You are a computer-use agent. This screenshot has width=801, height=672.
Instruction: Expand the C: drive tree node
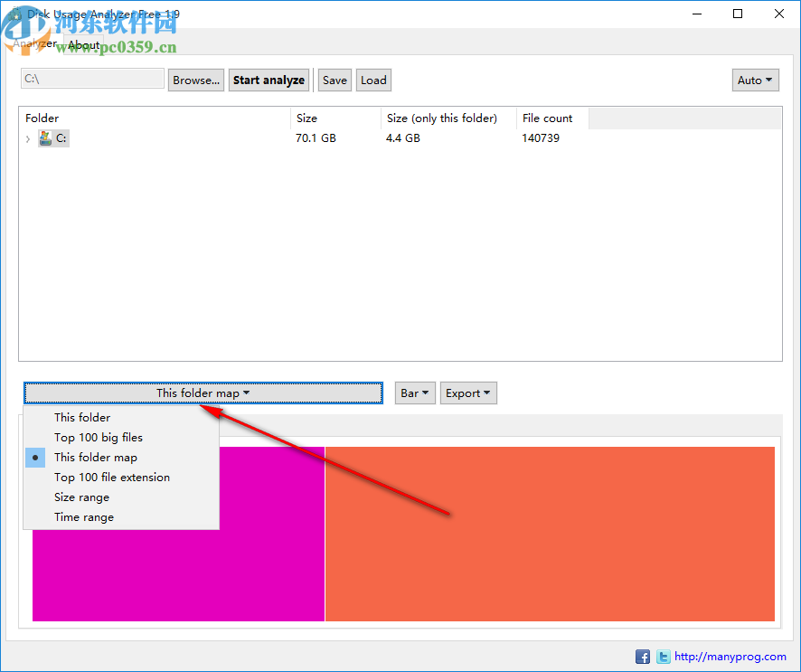(27, 138)
